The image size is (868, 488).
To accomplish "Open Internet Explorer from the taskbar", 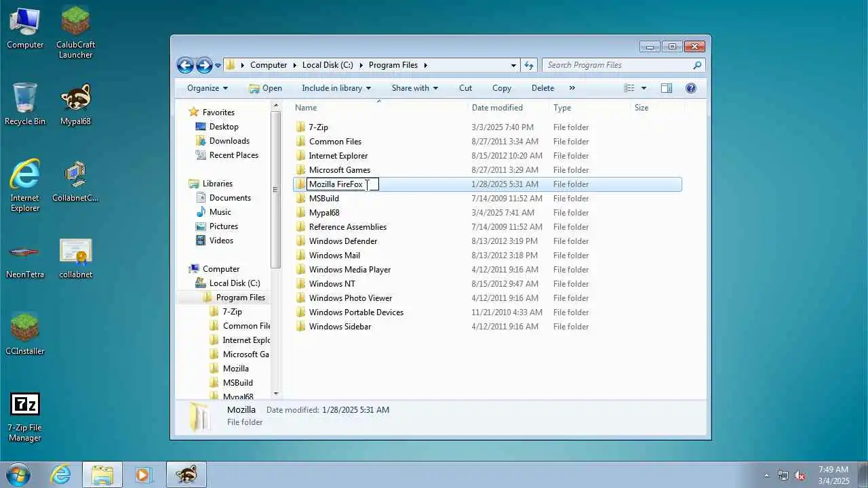I will point(61,474).
